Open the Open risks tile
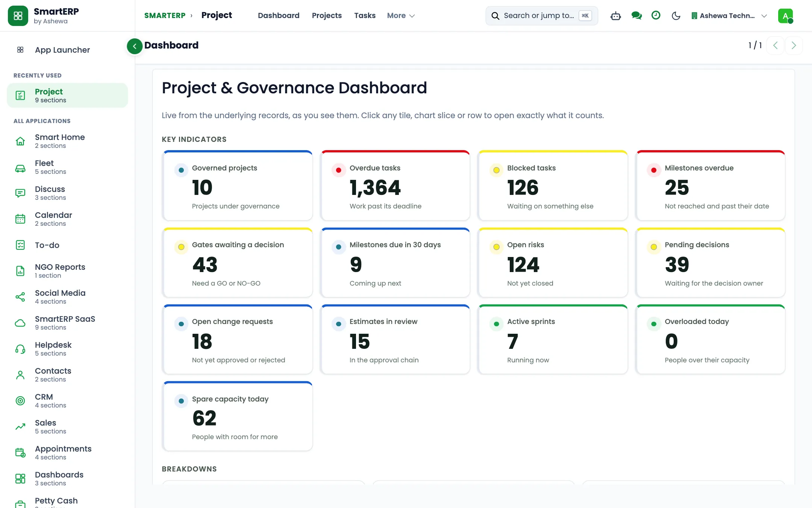 [x=553, y=263]
